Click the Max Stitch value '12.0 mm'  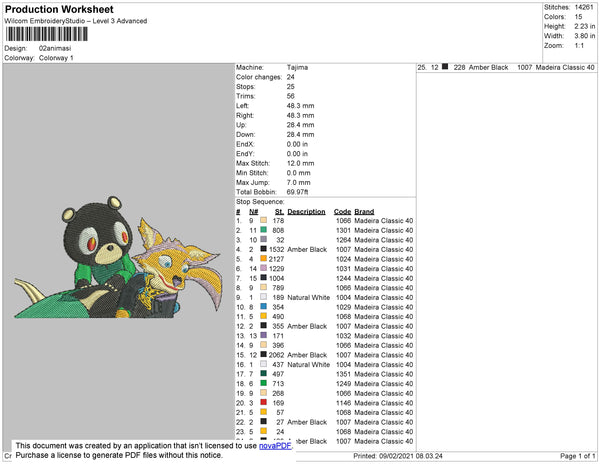tap(300, 163)
